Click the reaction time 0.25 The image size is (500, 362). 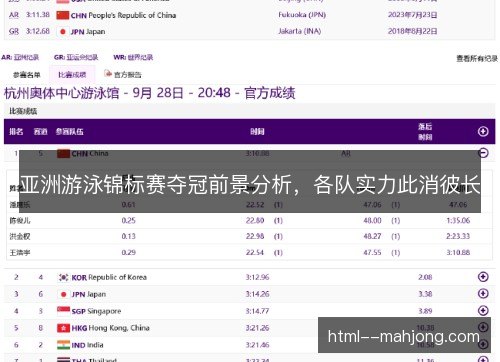point(128,220)
